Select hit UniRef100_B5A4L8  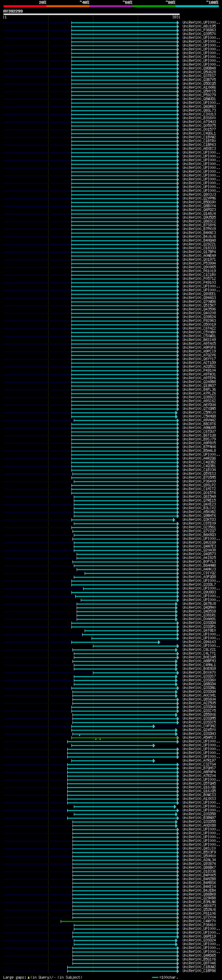tap(199, 451)
